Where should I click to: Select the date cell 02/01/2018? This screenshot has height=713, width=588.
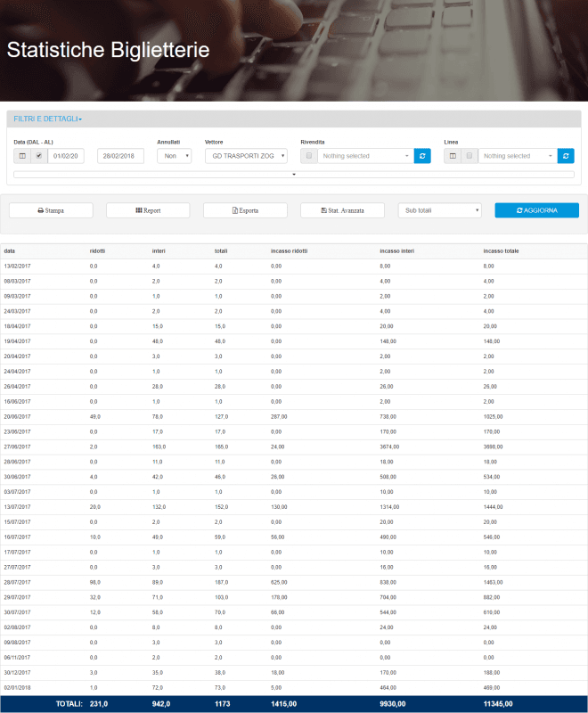point(17,688)
